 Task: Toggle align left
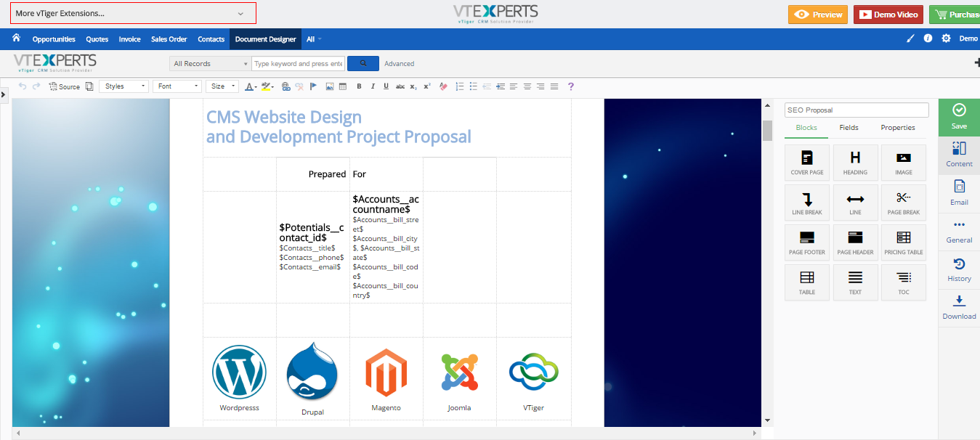click(x=514, y=86)
